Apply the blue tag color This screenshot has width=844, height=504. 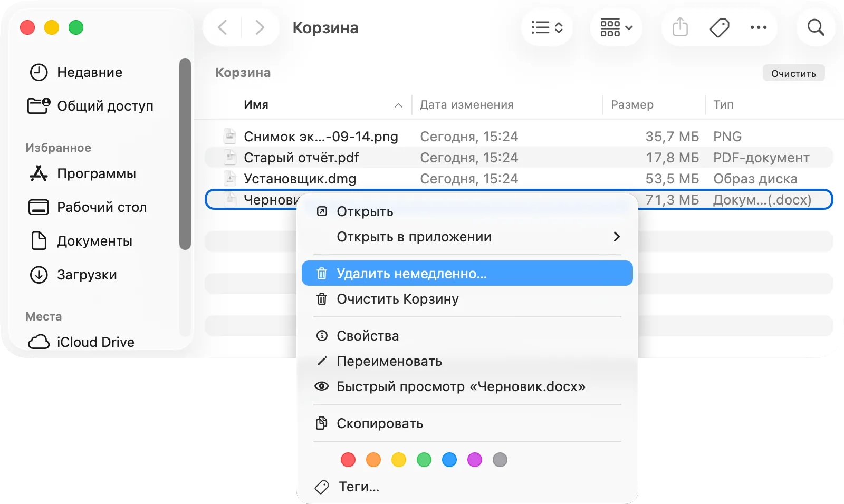click(x=449, y=460)
